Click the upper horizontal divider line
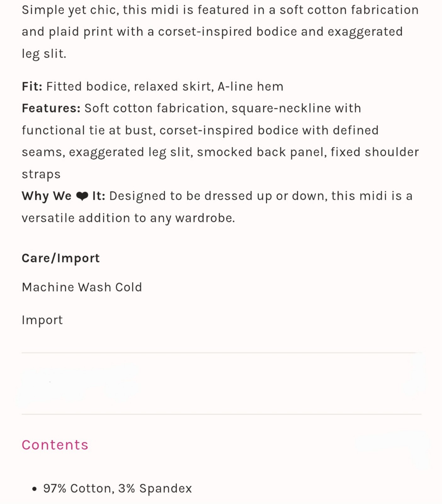Image resolution: width=442 pixels, height=504 pixels. click(x=221, y=353)
